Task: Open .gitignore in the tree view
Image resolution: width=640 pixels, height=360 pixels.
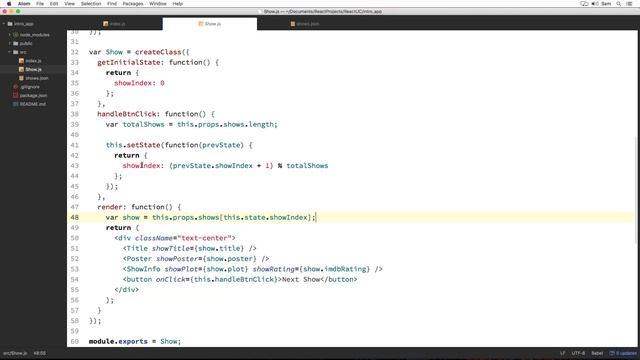Action: (30, 87)
